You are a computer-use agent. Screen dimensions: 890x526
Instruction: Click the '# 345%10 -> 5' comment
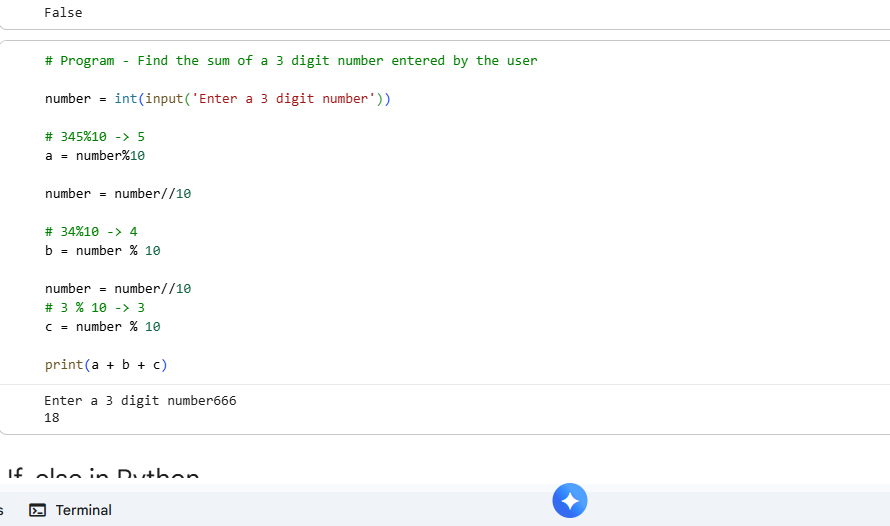[x=95, y=137]
